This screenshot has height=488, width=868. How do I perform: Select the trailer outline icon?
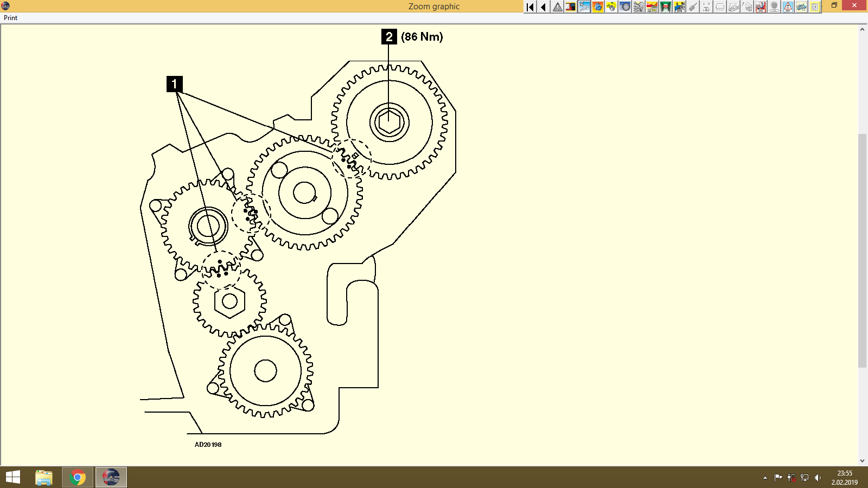coord(719,7)
